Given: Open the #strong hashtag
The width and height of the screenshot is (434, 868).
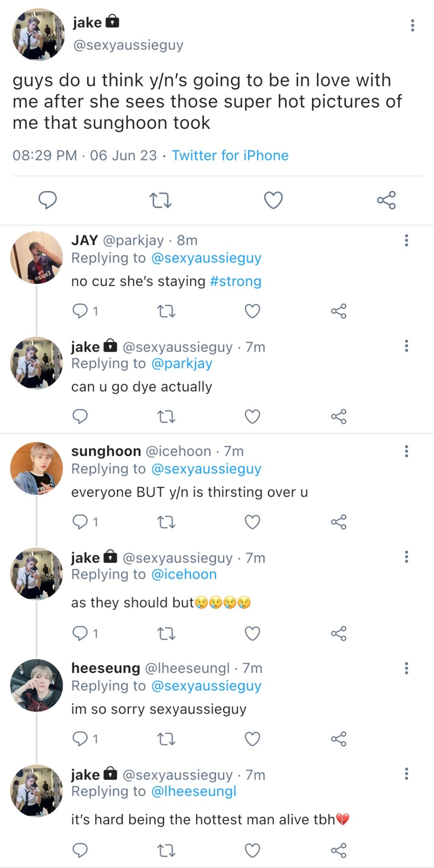Looking at the screenshot, I should click(236, 281).
